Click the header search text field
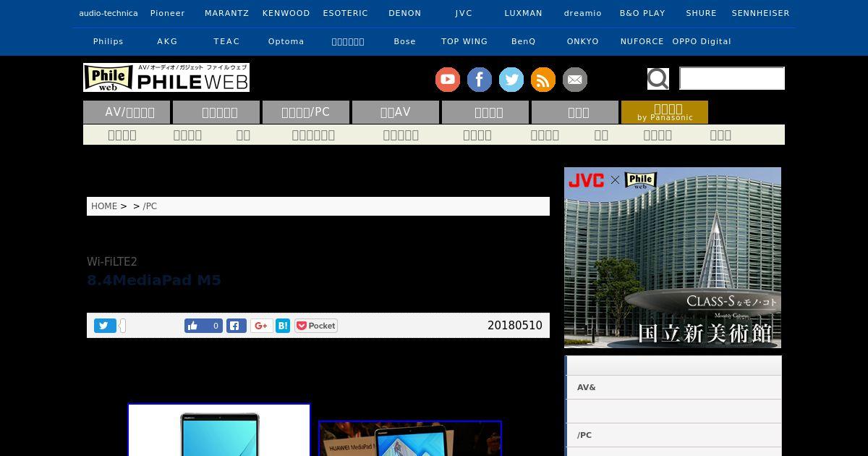The image size is (868, 456). click(732, 78)
